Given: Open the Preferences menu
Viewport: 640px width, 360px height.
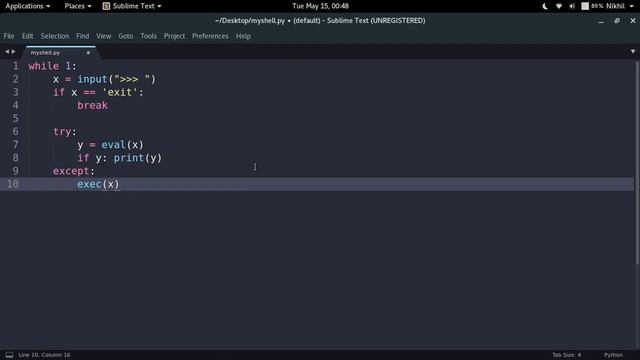Looking at the screenshot, I should pos(210,36).
